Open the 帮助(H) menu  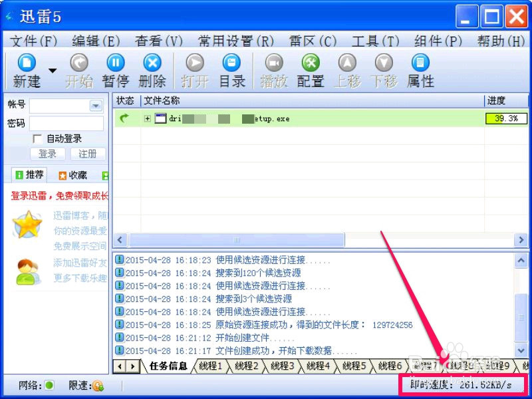(x=501, y=41)
